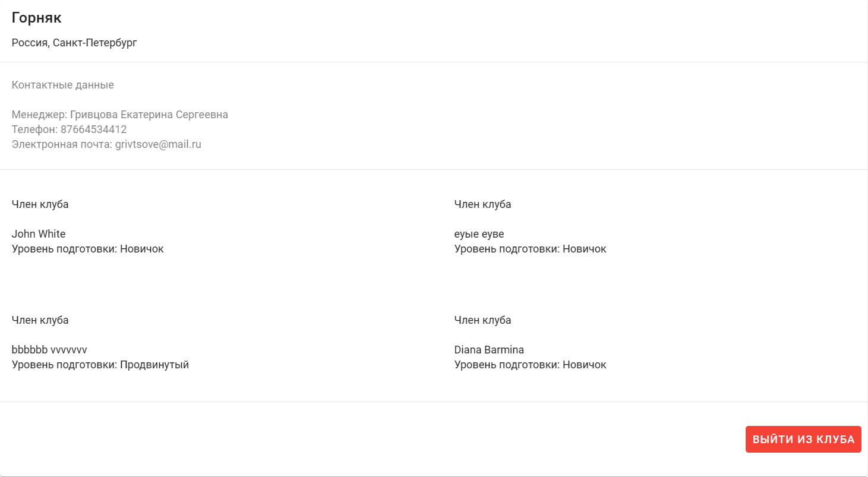Click Член клуба label above John White
Screen dimensions: 868x477
tap(40, 204)
